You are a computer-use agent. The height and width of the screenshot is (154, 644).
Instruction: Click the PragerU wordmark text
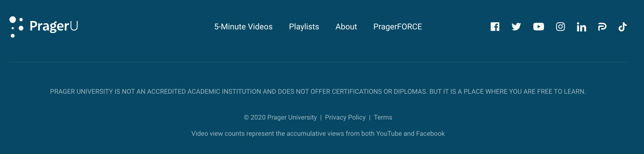[54, 26]
